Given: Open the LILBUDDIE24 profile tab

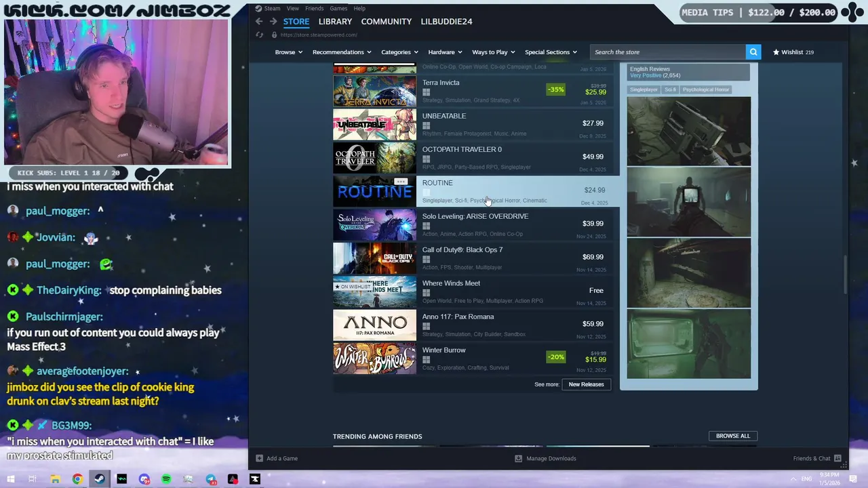Looking at the screenshot, I should point(446,22).
